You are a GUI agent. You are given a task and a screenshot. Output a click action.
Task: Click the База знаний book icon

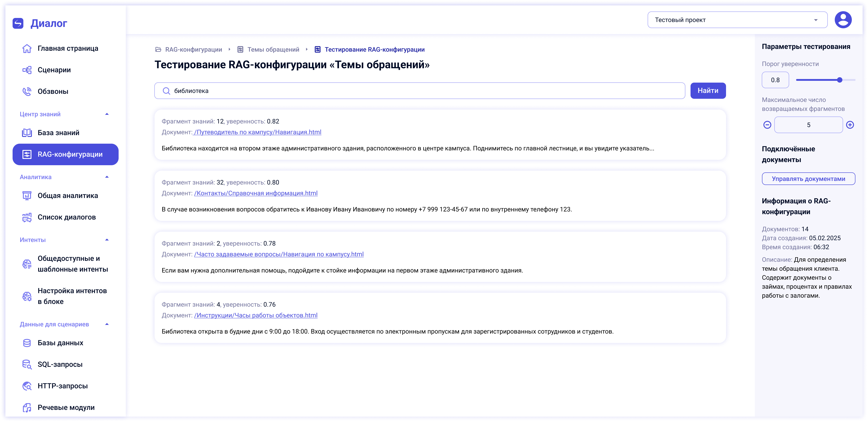(27, 133)
